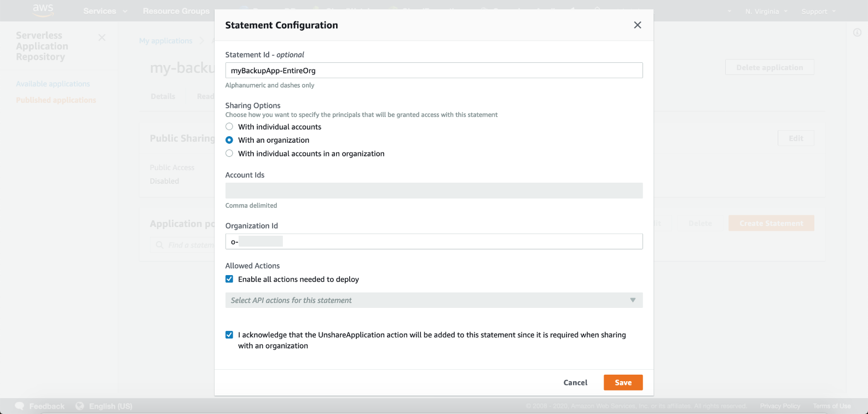
Task: Close the Serverless Application Repository sidebar
Action: [x=102, y=38]
